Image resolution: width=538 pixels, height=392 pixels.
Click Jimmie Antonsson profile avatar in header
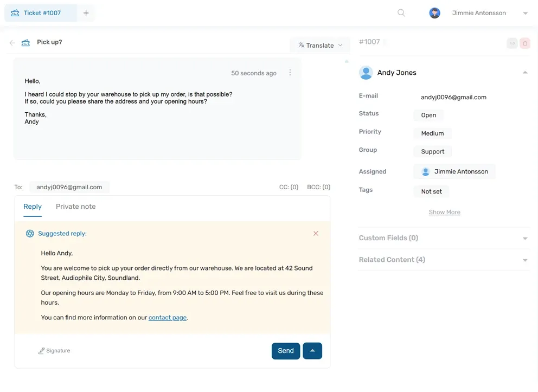tap(434, 13)
